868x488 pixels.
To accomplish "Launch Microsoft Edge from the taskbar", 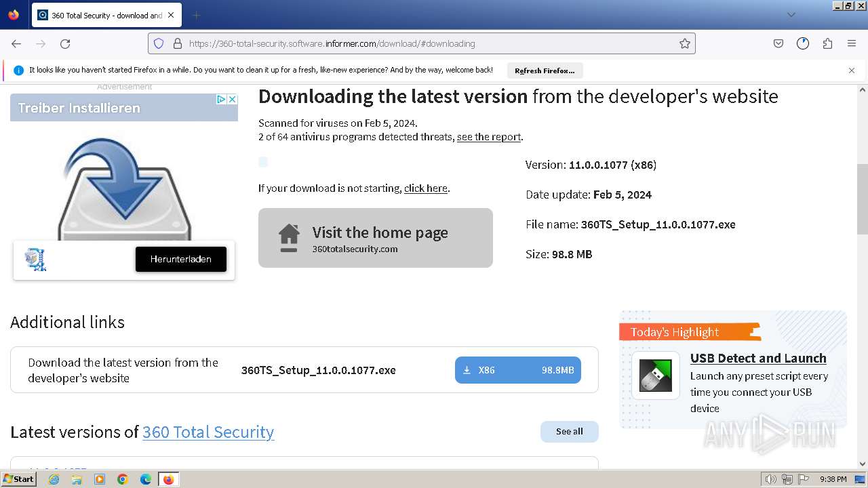I will point(146,479).
